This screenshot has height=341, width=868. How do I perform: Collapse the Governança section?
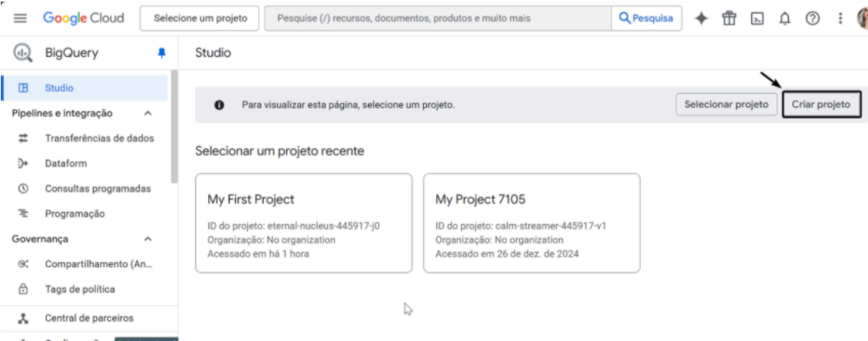tap(147, 239)
